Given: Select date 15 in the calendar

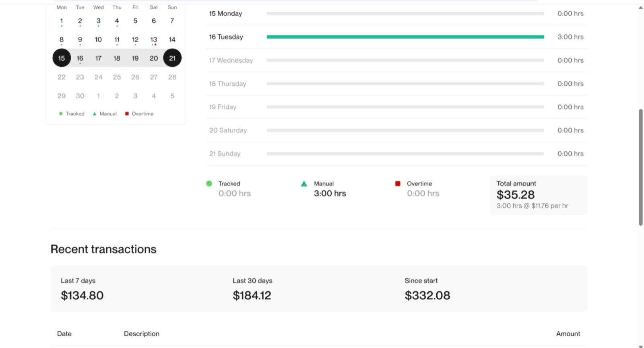Looking at the screenshot, I should coord(62,58).
